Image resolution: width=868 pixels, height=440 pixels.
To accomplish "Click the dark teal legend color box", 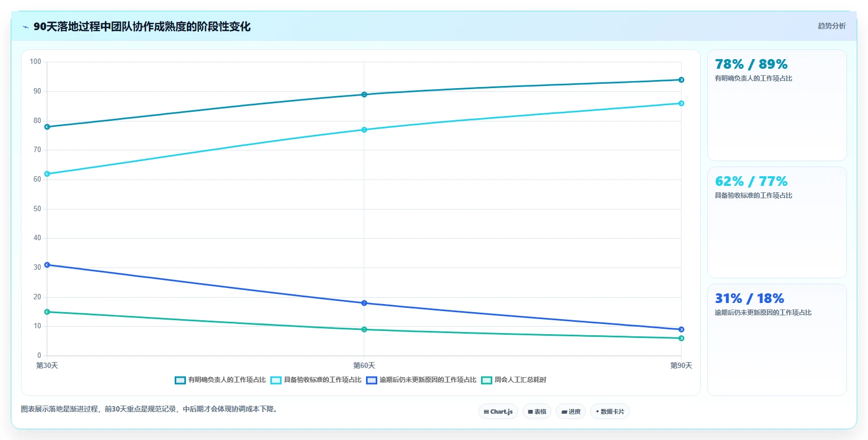I will pyautogui.click(x=181, y=380).
